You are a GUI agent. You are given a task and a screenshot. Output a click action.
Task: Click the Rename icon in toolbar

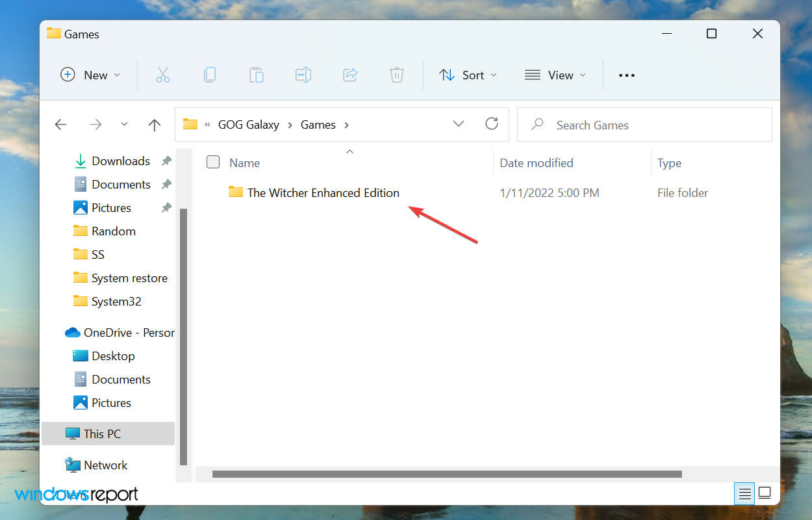[x=303, y=75]
